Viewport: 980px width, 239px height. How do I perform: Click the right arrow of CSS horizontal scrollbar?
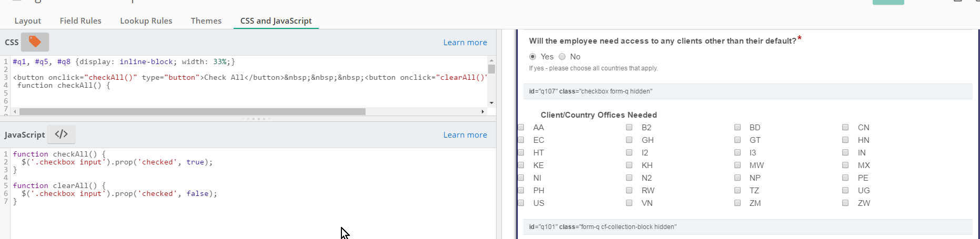[x=483, y=112]
